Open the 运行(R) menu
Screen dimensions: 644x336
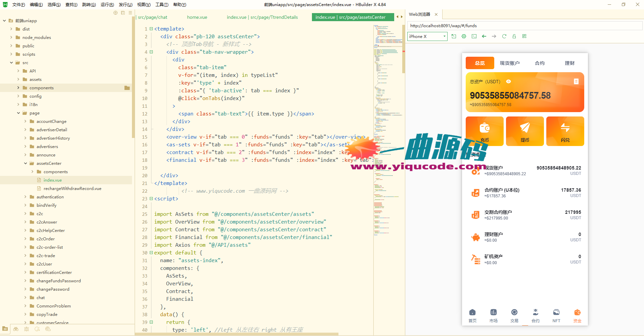pyautogui.click(x=107, y=4)
